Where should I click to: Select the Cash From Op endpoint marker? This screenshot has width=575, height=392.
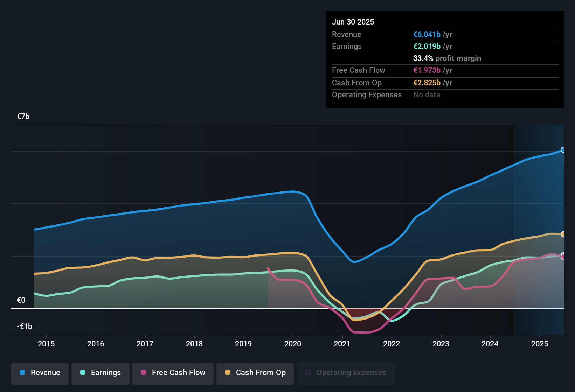coord(563,234)
